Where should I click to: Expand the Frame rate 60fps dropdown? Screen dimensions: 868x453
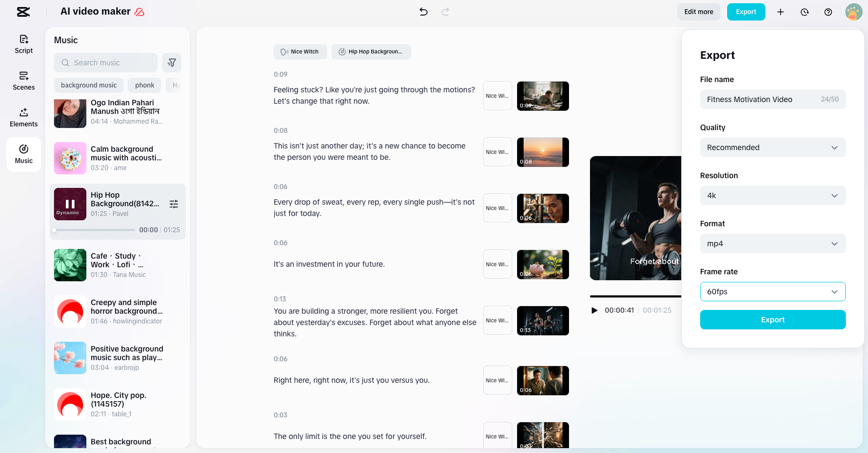(773, 292)
